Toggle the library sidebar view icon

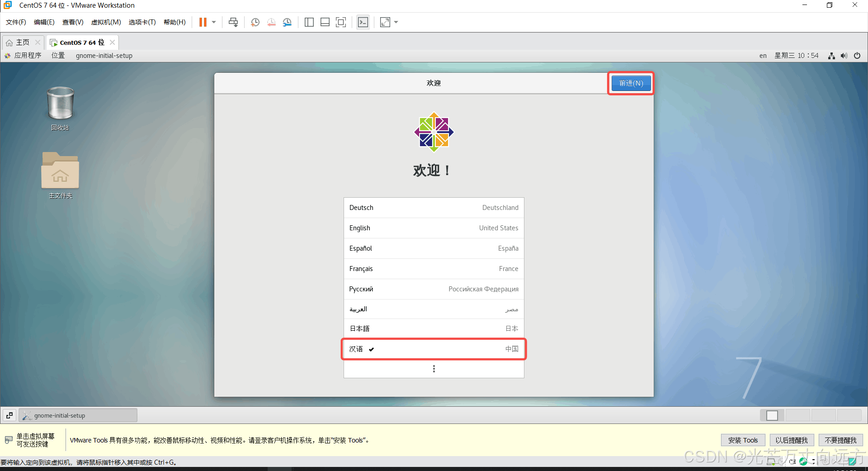click(x=309, y=22)
